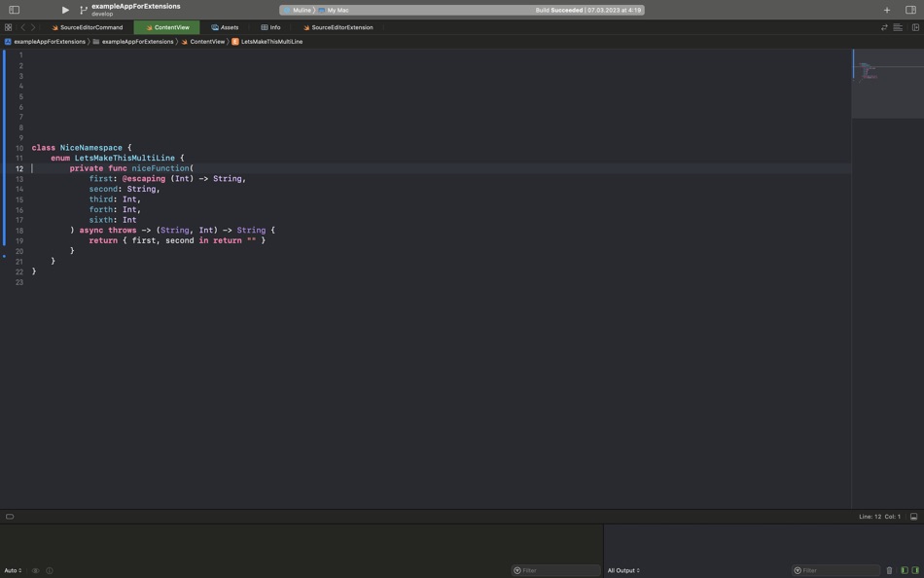Click the third: Int parameter
The height and width of the screenshot is (578, 924).
(115, 199)
